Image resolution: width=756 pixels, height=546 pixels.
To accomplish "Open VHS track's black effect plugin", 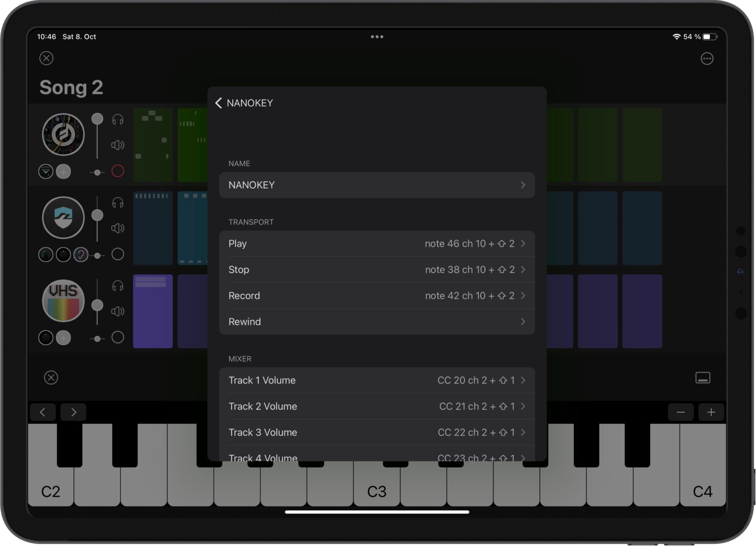I will click(46, 338).
